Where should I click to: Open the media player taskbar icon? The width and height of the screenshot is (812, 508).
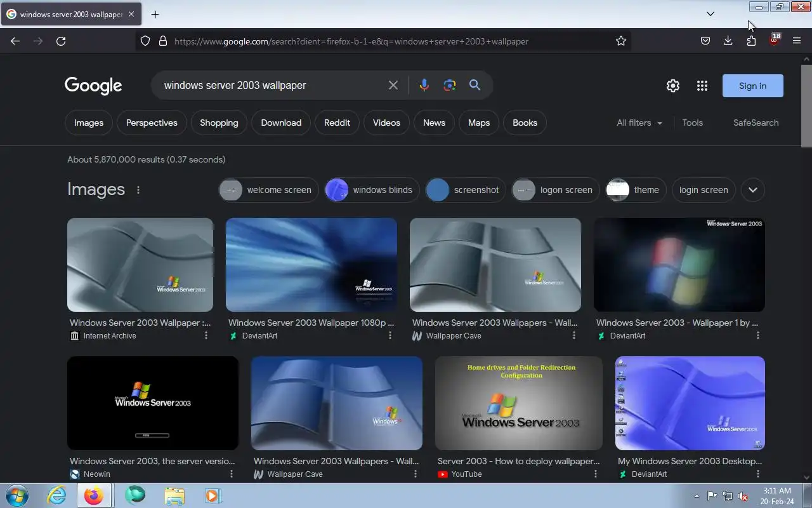(x=213, y=495)
